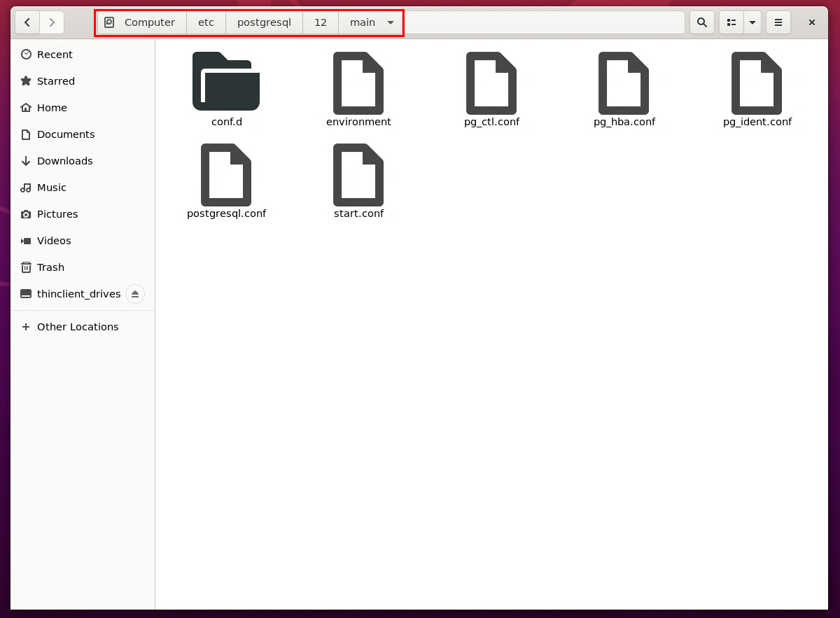Open the Other Locations entry
Image resolution: width=840 pixels, height=618 pixels.
pyautogui.click(x=78, y=327)
